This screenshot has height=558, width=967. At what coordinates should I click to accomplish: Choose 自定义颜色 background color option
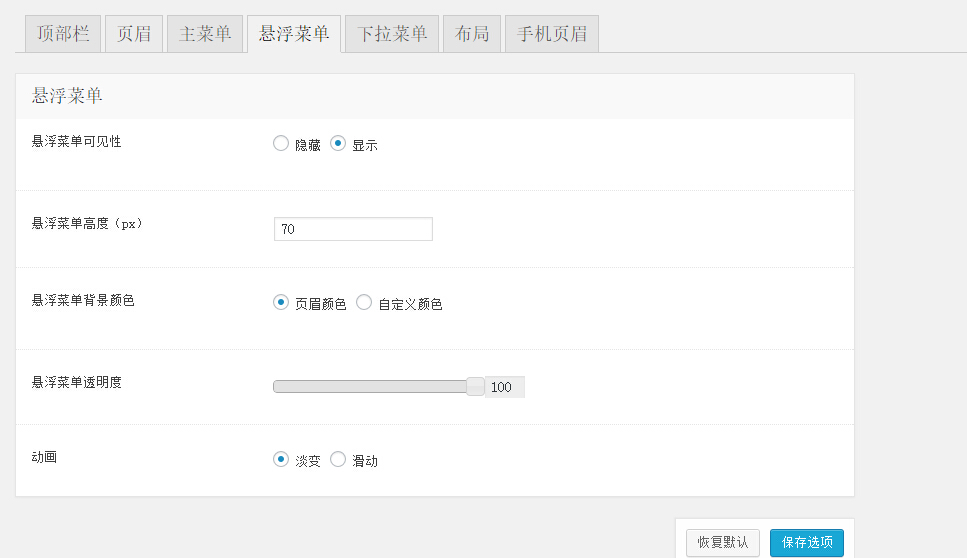[364, 303]
